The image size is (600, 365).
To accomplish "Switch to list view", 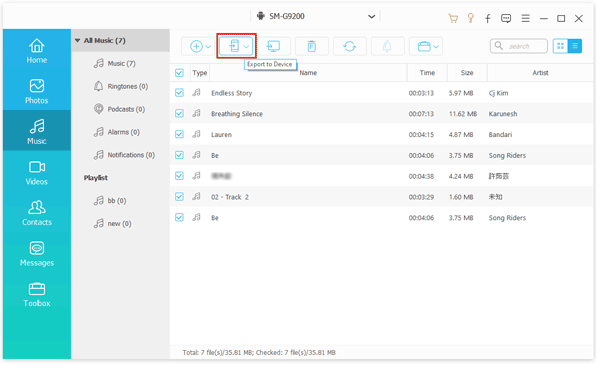I will (575, 46).
